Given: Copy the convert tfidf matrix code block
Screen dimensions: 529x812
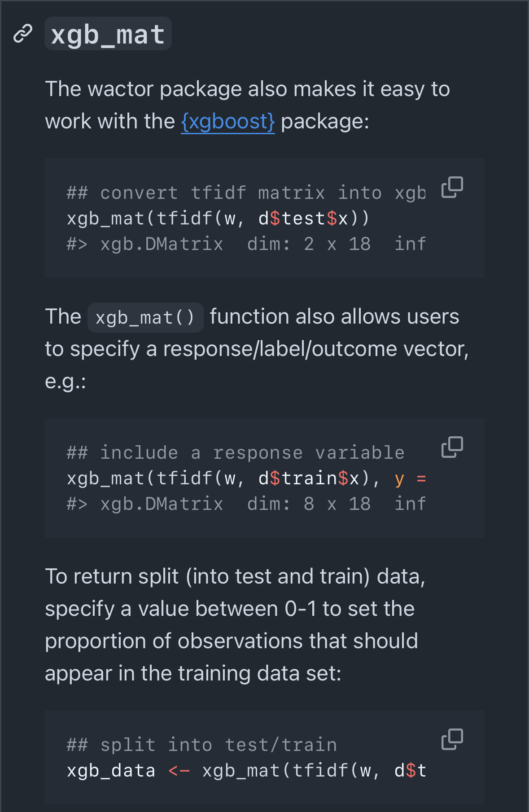Looking at the screenshot, I should point(452,187).
